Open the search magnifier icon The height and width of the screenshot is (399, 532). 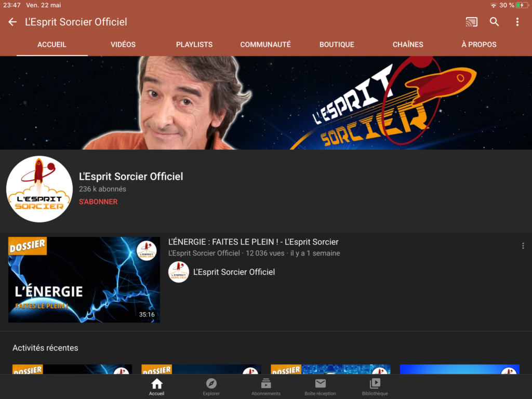coord(495,22)
